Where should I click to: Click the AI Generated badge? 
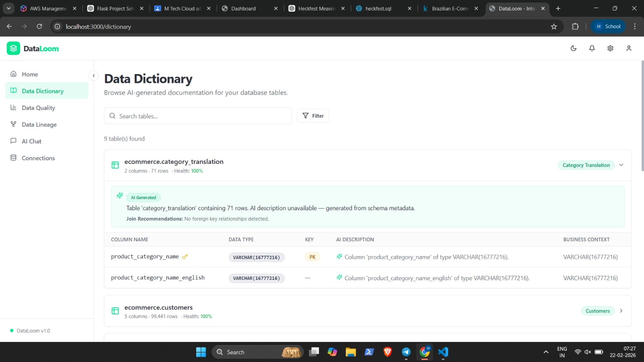coord(143,197)
